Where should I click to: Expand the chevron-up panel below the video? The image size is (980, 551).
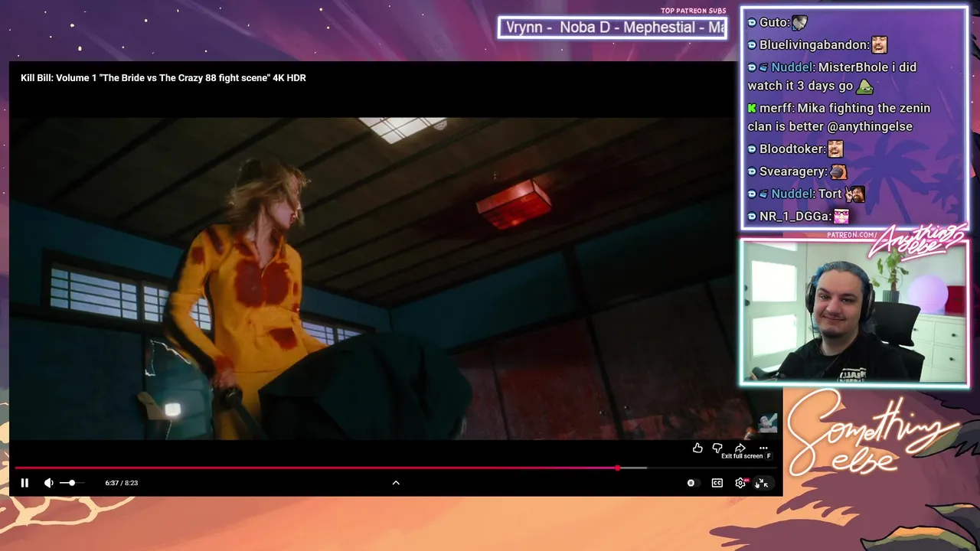pos(396,483)
